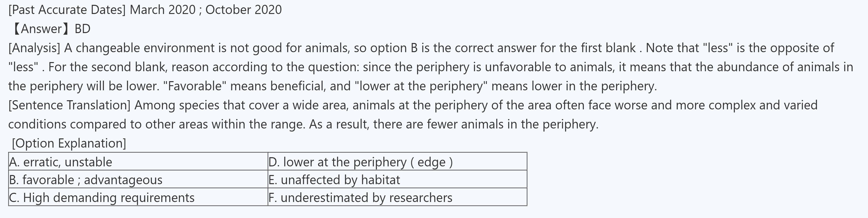Click the "[Option Explanation]" heading

(69, 143)
